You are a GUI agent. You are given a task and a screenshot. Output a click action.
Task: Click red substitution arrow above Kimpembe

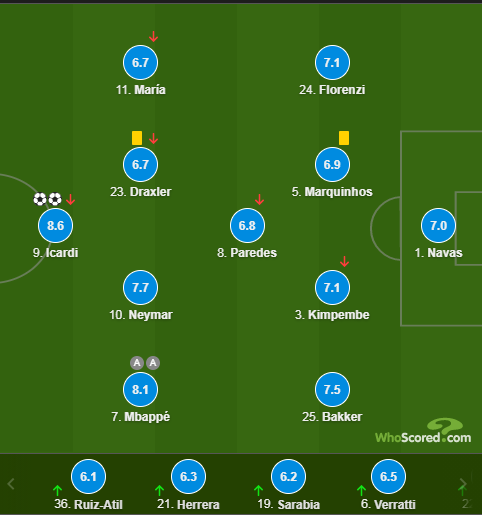pyautogui.click(x=344, y=261)
